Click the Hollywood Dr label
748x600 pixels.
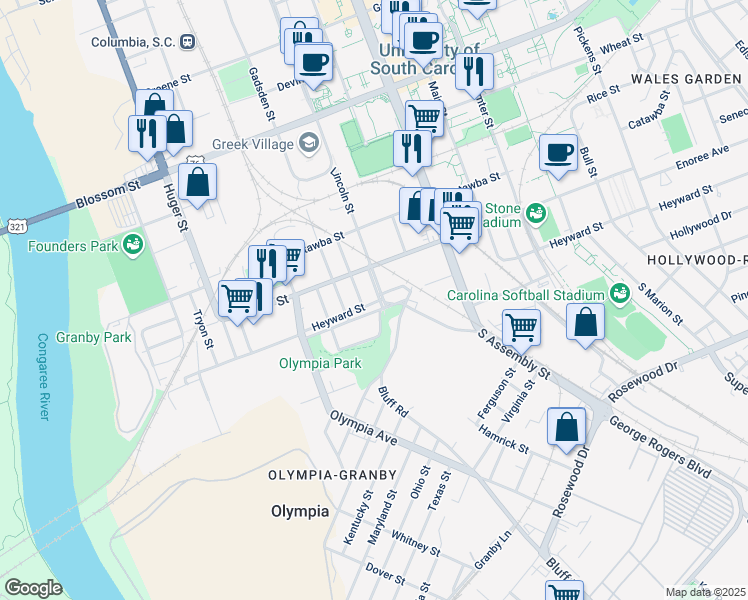pyautogui.click(x=701, y=226)
